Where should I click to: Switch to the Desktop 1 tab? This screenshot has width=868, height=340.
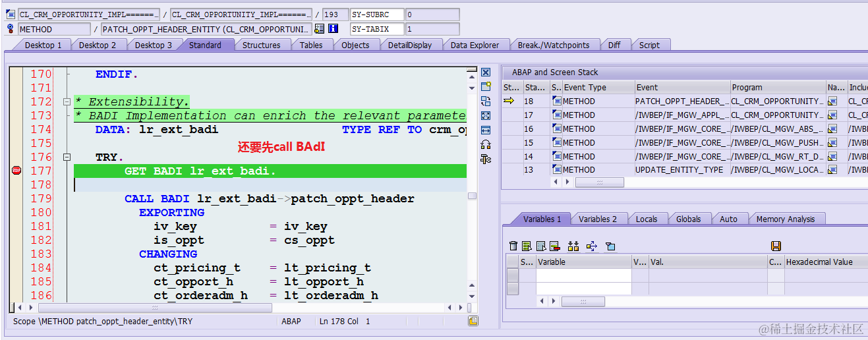43,45
